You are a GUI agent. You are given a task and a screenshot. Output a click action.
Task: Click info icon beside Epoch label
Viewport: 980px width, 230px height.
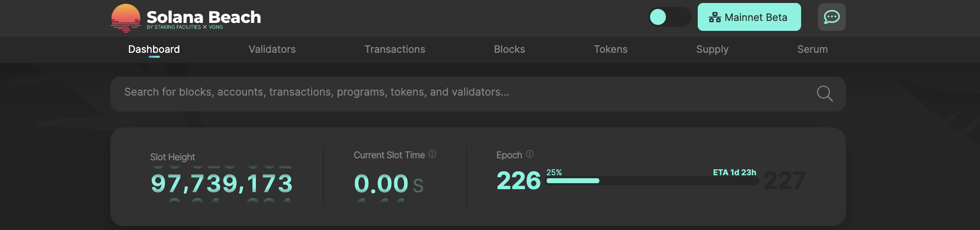[x=530, y=154]
